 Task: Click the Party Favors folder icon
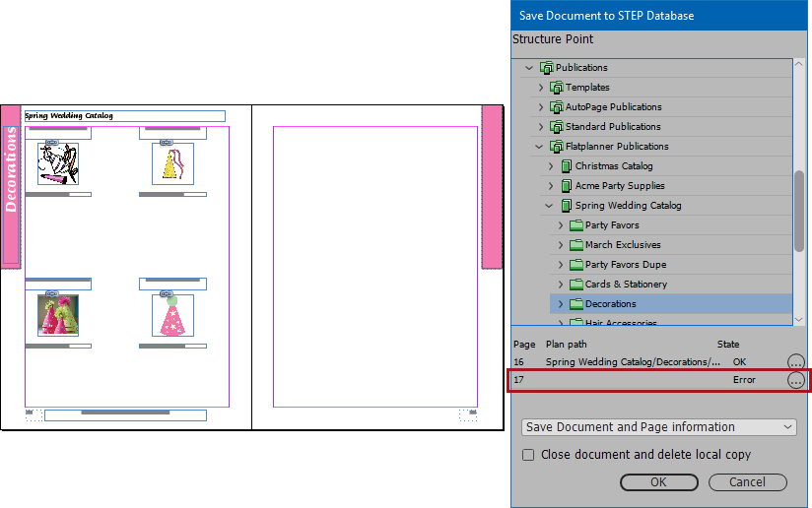(x=576, y=225)
